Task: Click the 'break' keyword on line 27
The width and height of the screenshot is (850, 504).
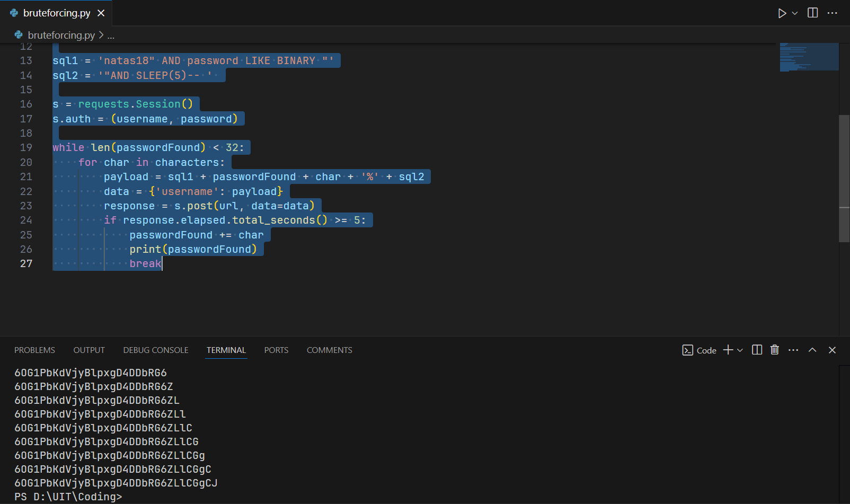Action: click(145, 263)
